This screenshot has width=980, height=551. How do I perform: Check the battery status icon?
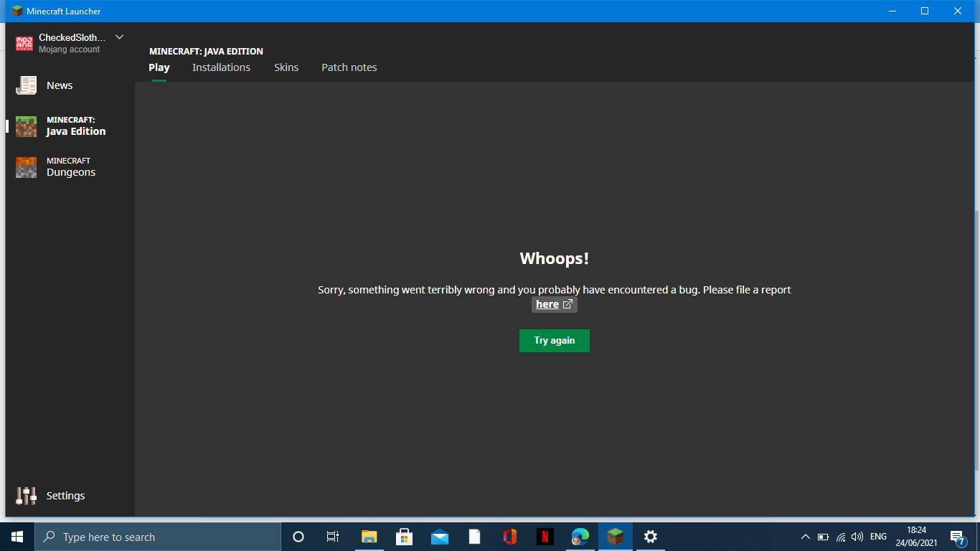(823, 537)
